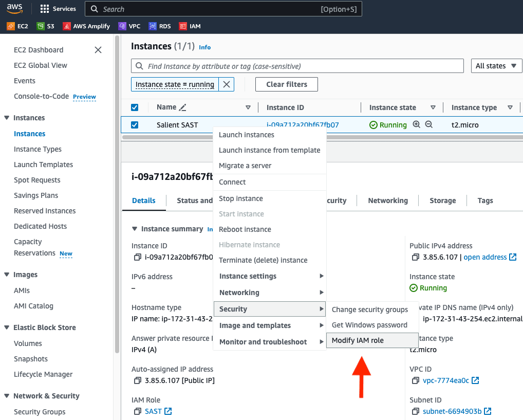The width and height of the screenshot is (523, 420).
Task: Sort by Instance state column arrow
Action: click(433, 107)
